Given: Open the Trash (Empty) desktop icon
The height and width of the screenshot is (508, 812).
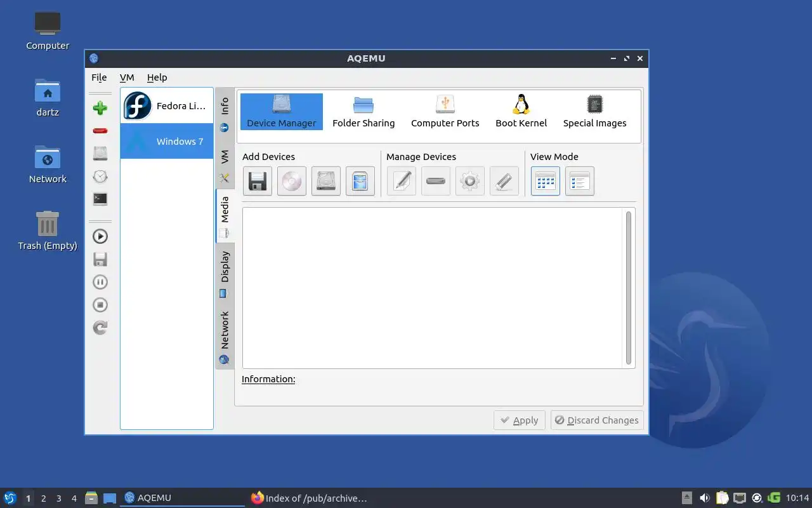Looking at the screenshot, I should click(x=48, y=231).
